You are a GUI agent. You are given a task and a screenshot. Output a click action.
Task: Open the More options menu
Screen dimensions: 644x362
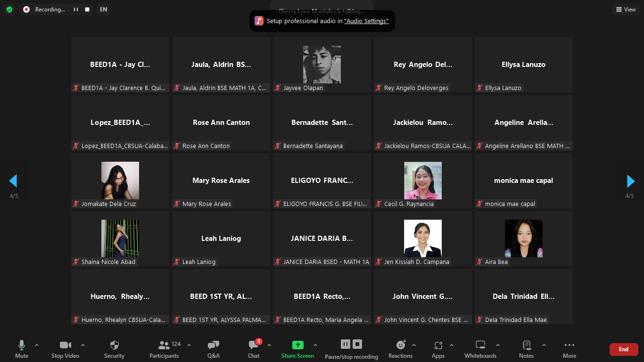[x=569, y=349]
